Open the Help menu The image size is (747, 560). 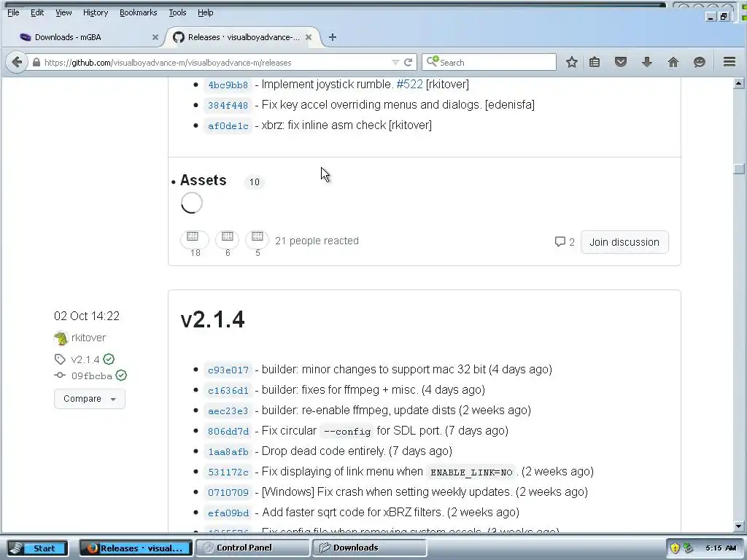205,12
